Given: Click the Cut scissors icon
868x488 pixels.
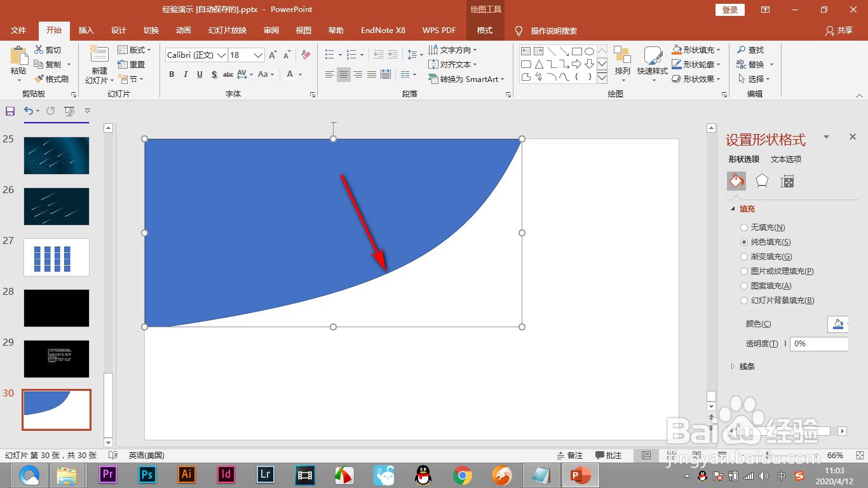Looking at the screenshot, I should 39,50.
